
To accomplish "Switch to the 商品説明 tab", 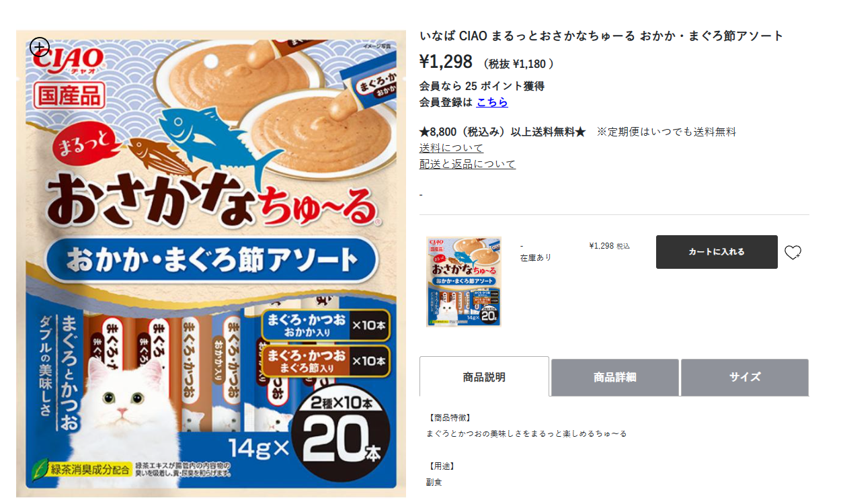I will [x=484, y=376].
